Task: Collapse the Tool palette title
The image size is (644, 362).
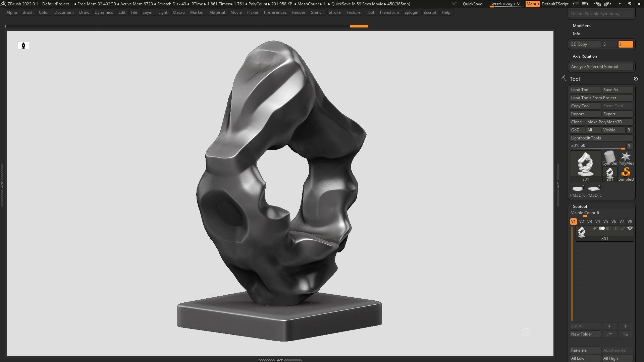Action: [x=575, y=79]
